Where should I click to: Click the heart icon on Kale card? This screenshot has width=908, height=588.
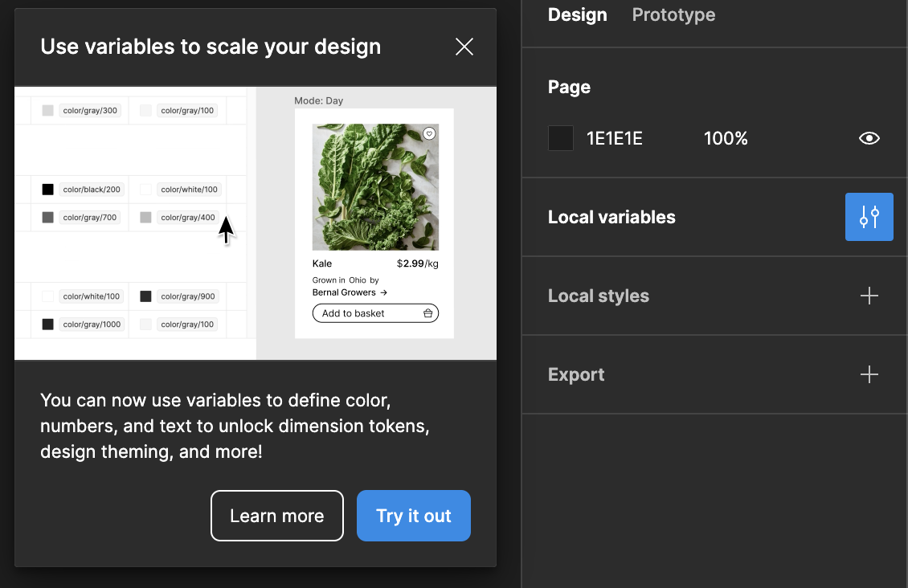[x=429, y=133]
